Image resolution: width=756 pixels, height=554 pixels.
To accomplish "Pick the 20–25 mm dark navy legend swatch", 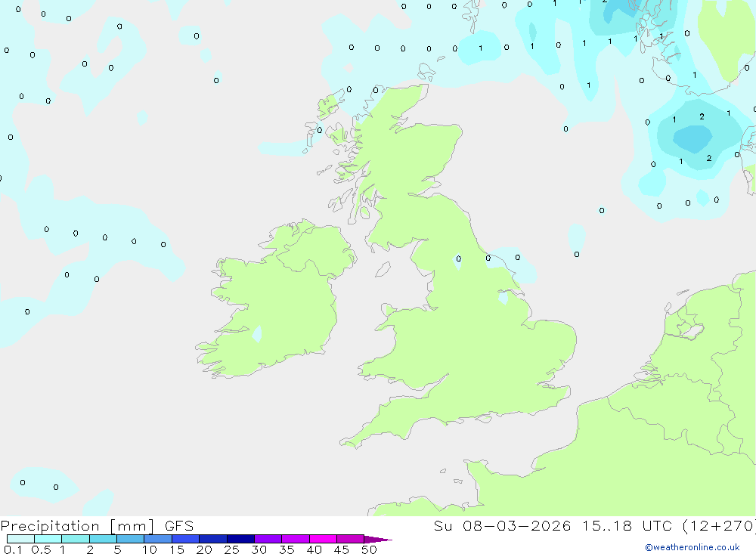I will [212, 539].
